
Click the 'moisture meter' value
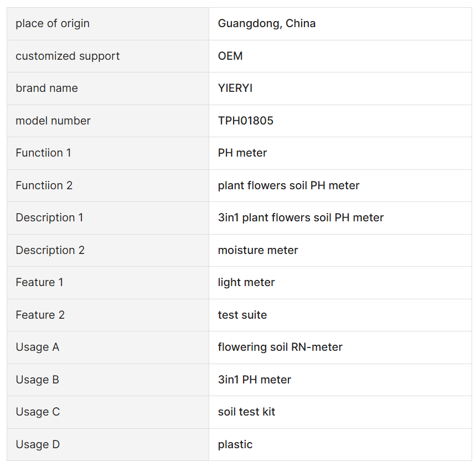coord(258,250)
